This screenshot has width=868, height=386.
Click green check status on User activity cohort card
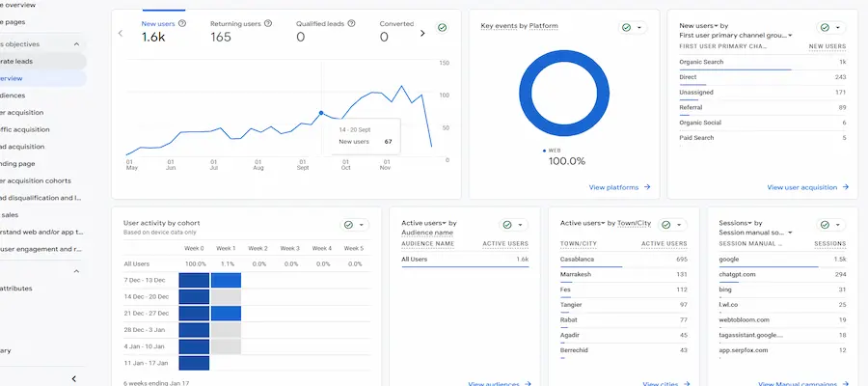349,225
